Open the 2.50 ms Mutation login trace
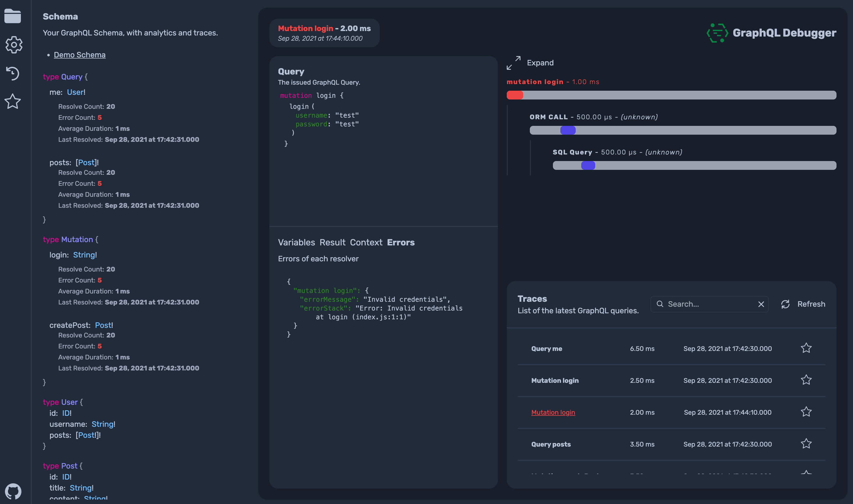 [555, 380]
